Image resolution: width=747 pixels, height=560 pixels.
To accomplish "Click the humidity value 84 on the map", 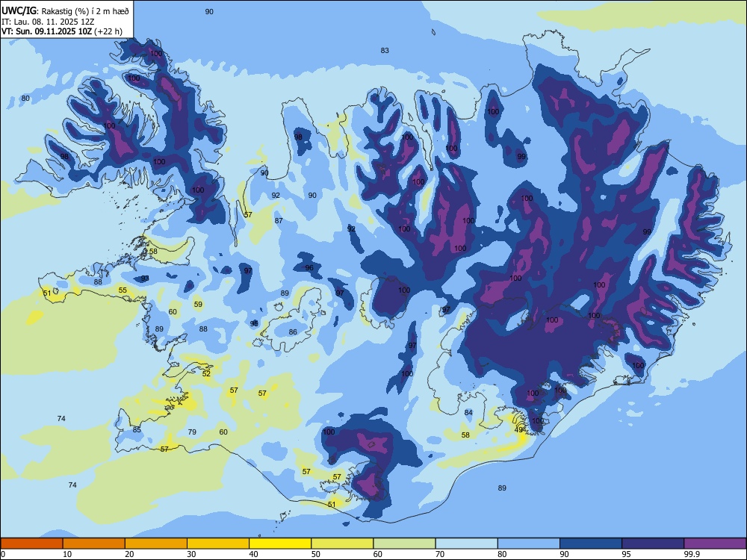I will coord(468,412).
